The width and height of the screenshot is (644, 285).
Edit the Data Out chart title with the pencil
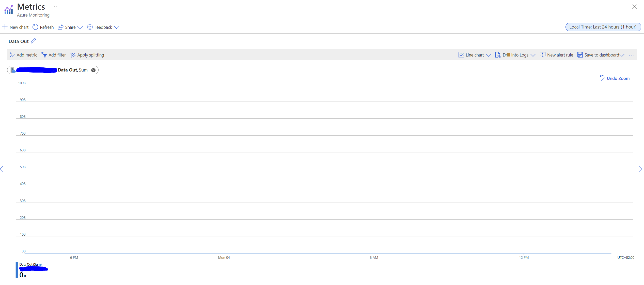click(x=34, y=41)
